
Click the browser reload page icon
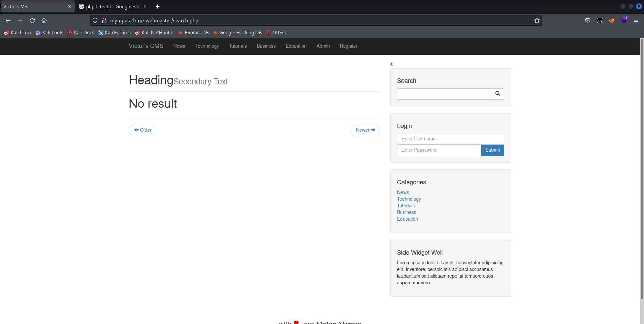click(x=32, y=21)
